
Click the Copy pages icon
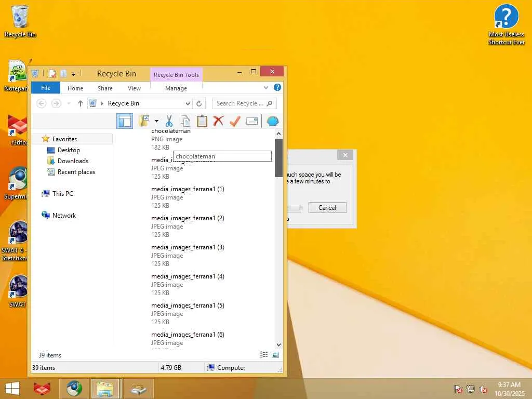click(185, 121)
